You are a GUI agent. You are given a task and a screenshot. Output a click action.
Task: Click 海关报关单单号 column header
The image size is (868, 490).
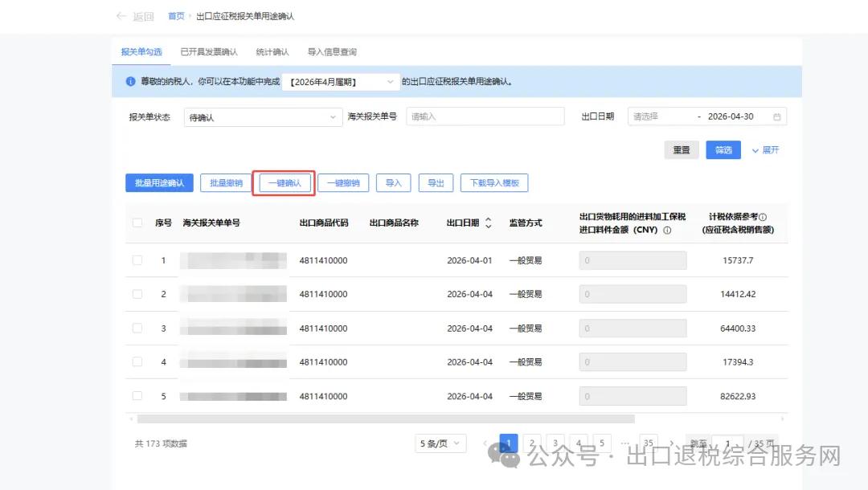click(x=211, y=223)
